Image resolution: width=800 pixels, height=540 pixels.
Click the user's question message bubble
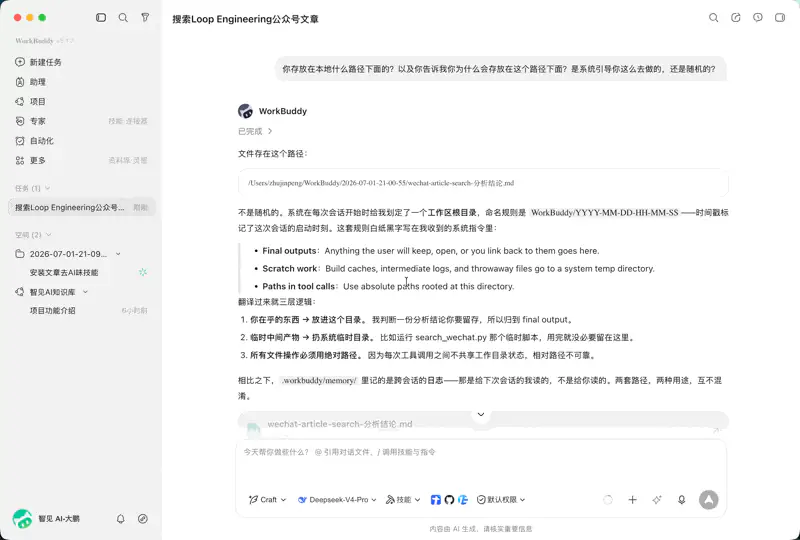[x=501, y=69]
